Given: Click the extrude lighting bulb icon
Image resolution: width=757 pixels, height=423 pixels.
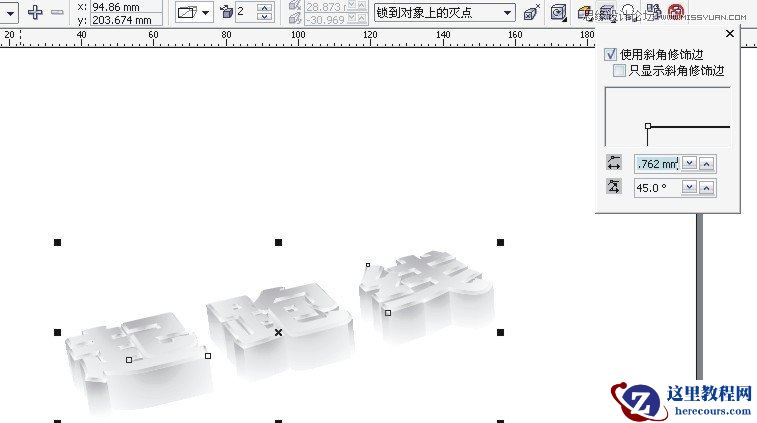Looking at the screenshot, I should point(628,11).
